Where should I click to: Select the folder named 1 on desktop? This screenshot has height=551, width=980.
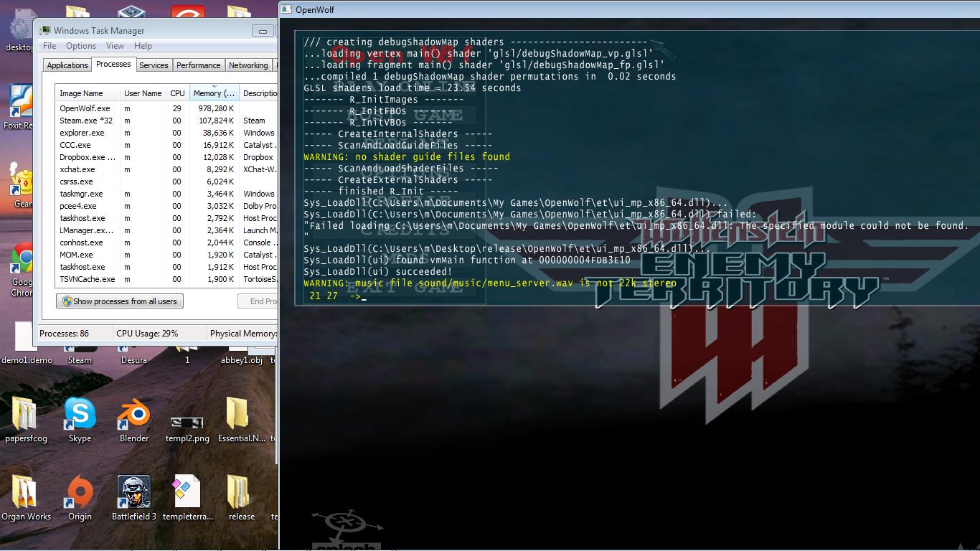tap(187, 357)
